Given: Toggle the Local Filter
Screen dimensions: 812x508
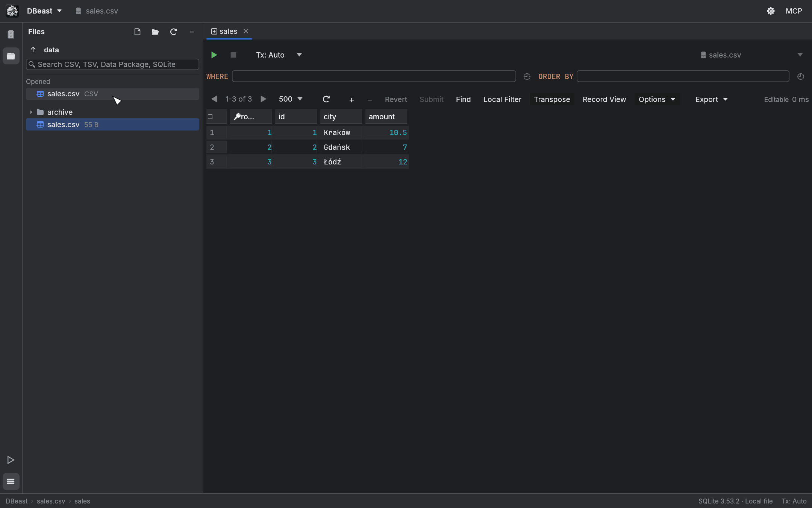Looking at the screenshot, I should 502,99.
